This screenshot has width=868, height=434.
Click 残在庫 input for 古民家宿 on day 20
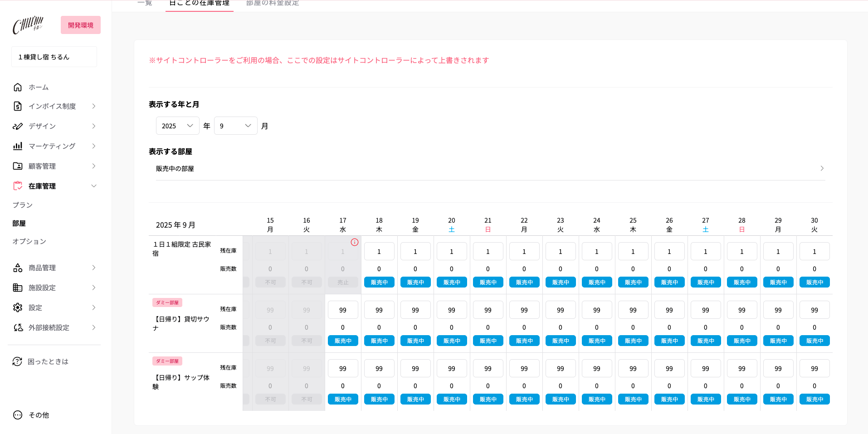coord(452,252)
